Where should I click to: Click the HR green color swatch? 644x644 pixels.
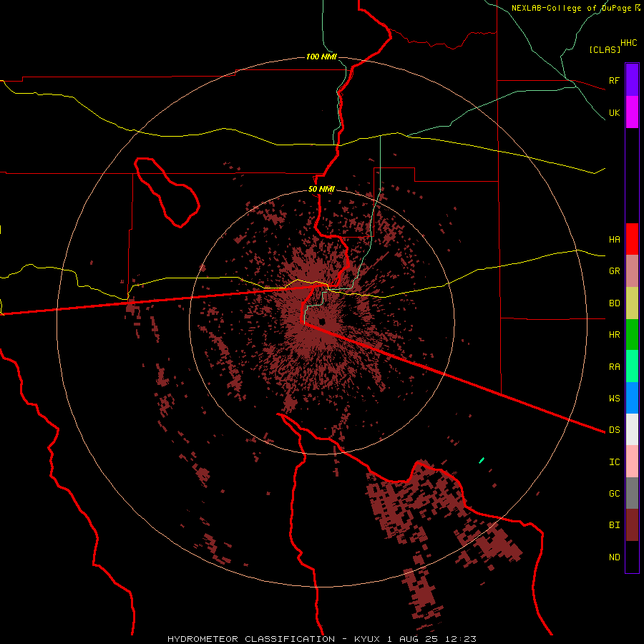coord(632,335)
